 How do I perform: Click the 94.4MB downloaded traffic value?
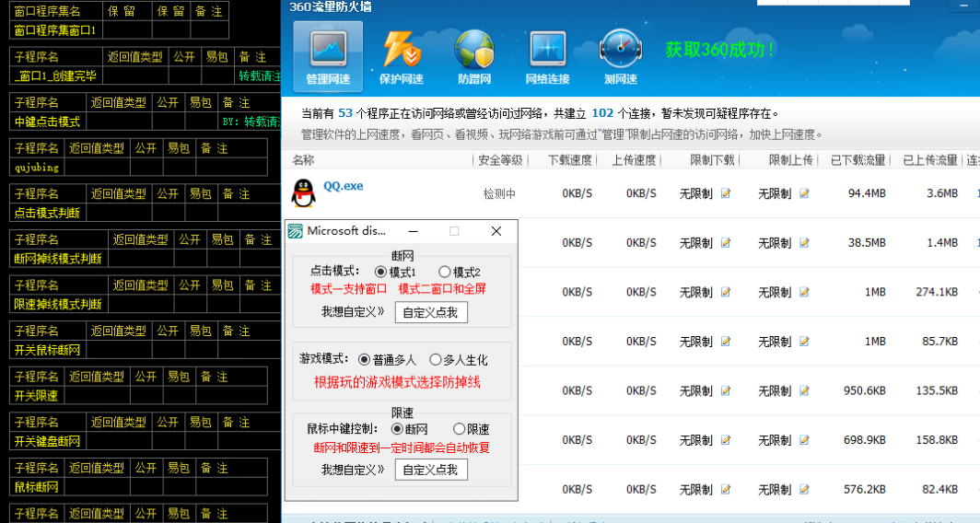coord(867,193)
